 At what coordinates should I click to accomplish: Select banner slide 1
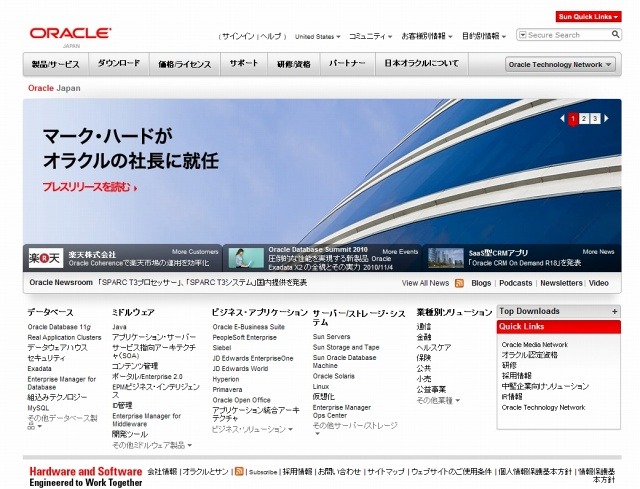click(x=573, y=119)
